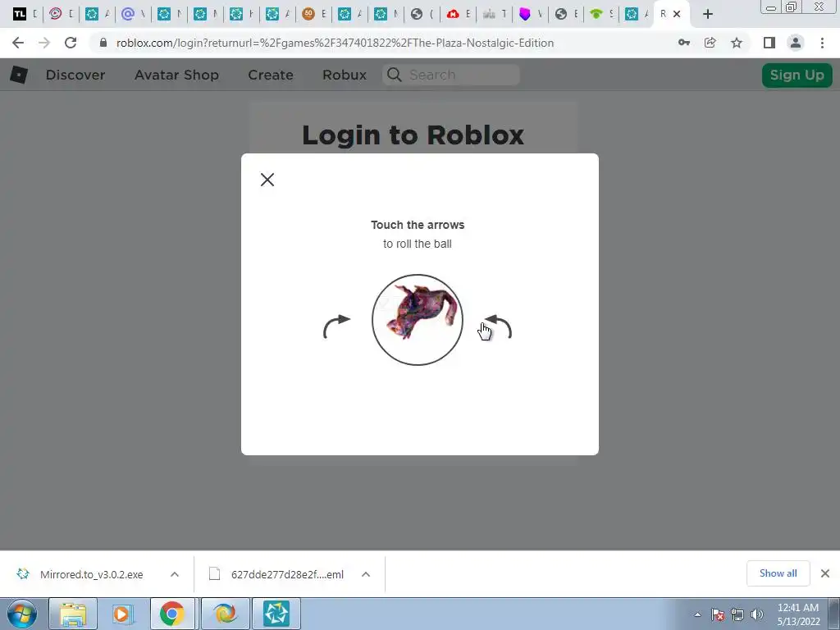
Task: Bookmark this page with the star icon
Action: point(737,43)
